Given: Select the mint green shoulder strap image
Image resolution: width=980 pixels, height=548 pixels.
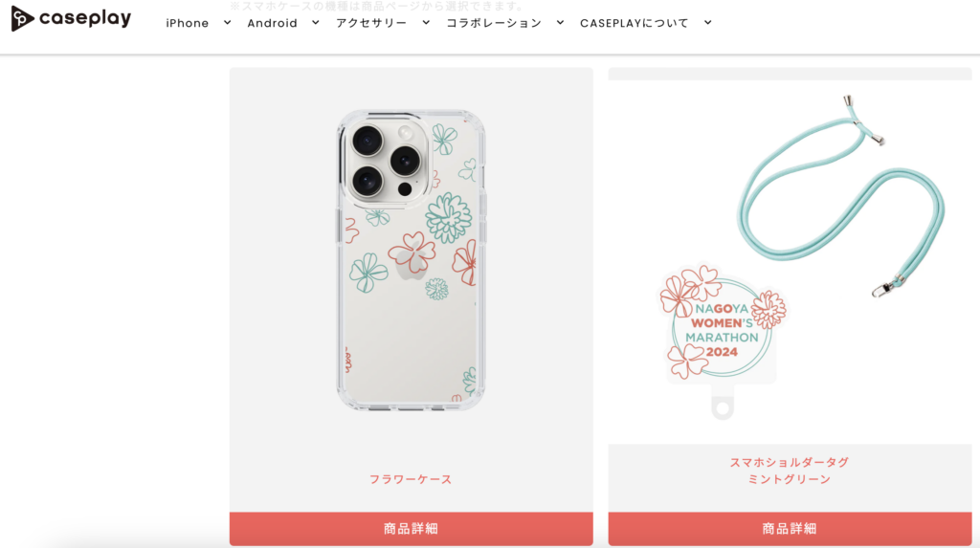Looking at the screenshot, I should [x=841, y=197].
